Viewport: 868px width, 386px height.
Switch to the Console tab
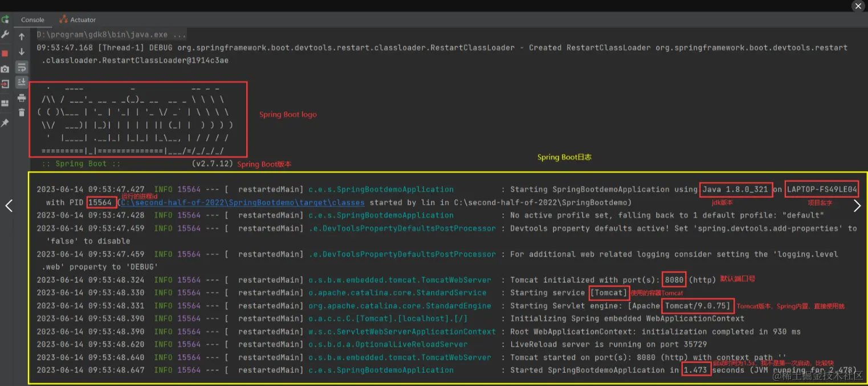pos(32,19)
